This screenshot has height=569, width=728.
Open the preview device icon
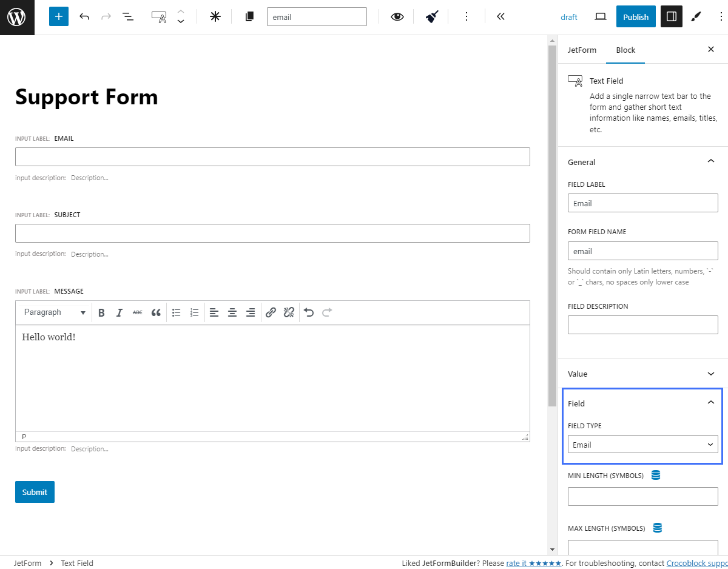point(601,17)
